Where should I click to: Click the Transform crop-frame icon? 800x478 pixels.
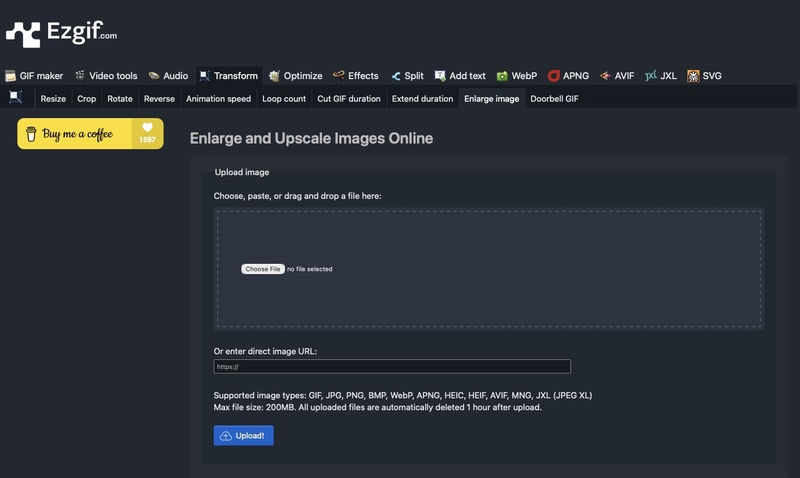coord(204,76)
